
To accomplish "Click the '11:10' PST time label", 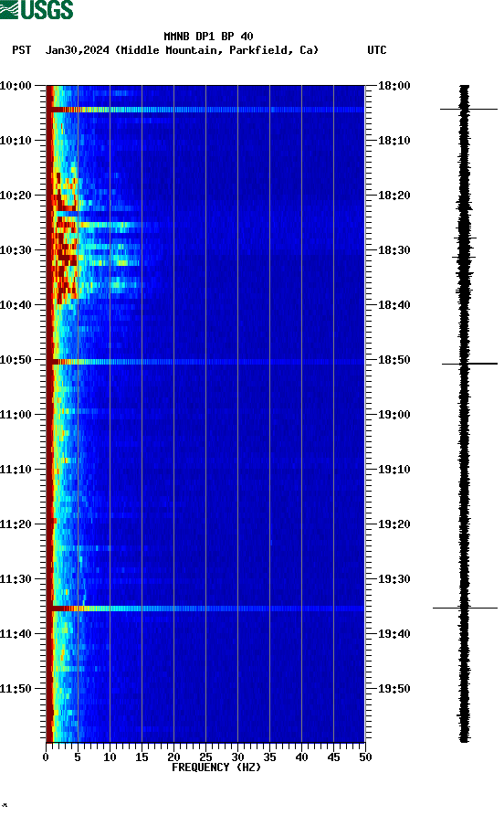I will click(16, 470).
